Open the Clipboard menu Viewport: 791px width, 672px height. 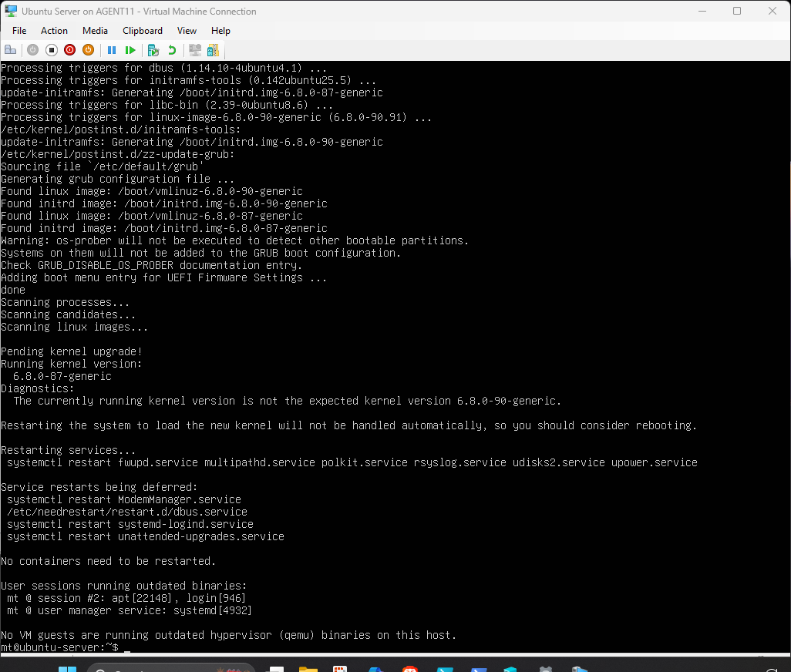coord(143,31)
